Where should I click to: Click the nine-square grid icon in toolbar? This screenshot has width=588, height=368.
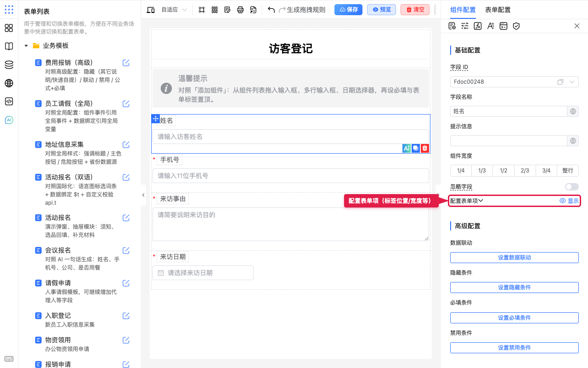[x=215, y=10]
